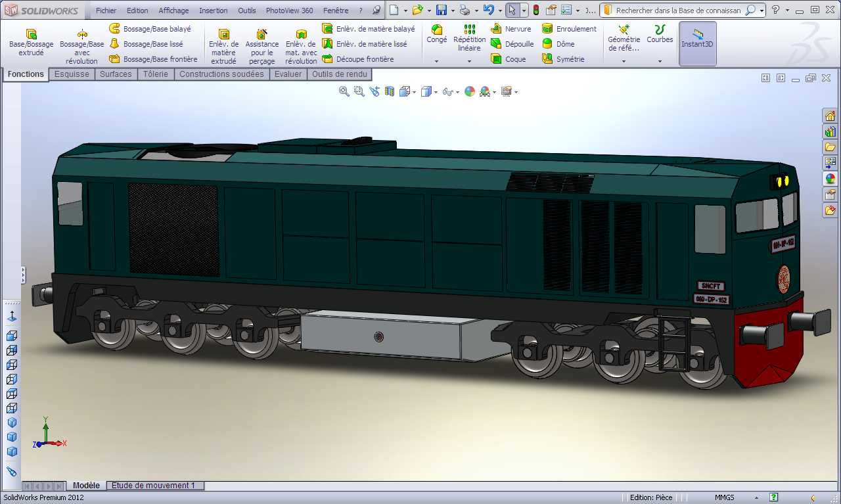Click the Dôme tool
Viewport: 841px width, 504px height.
pos(558,44)
